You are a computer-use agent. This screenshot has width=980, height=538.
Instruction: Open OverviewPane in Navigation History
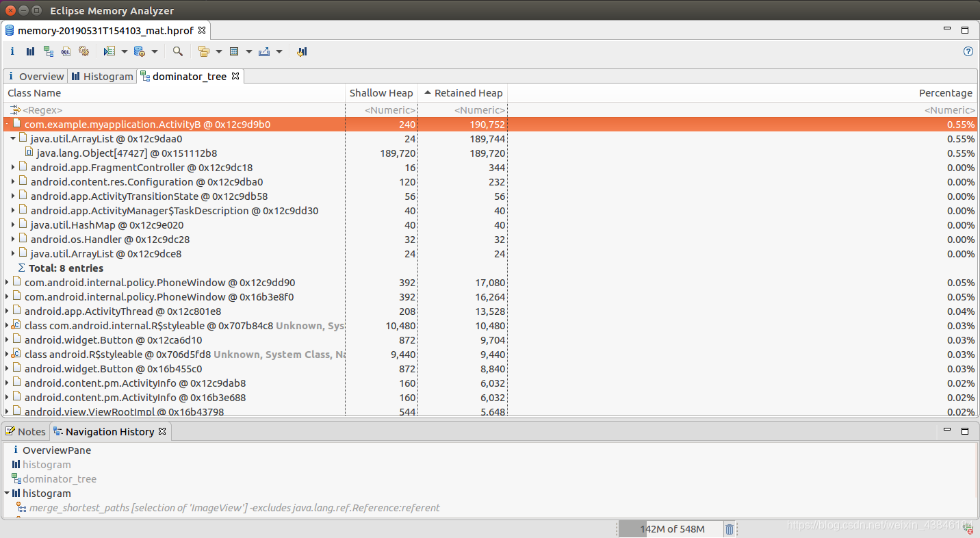(x=57, y=450)
